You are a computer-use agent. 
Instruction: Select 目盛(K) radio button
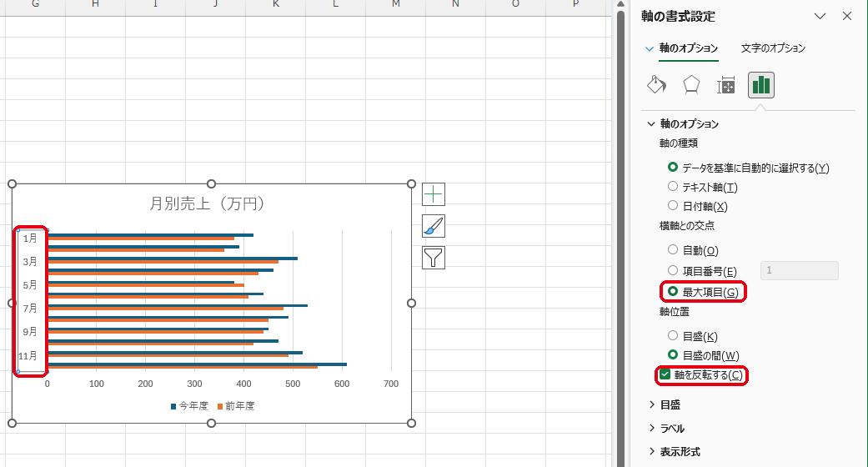(673, 335)
